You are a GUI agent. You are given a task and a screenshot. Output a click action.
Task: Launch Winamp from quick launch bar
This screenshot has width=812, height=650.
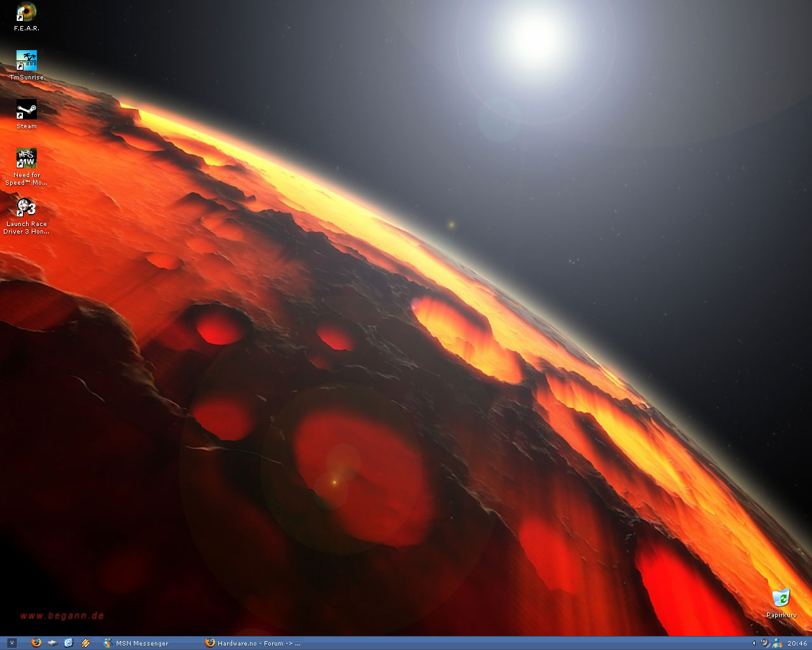(86, 643)
